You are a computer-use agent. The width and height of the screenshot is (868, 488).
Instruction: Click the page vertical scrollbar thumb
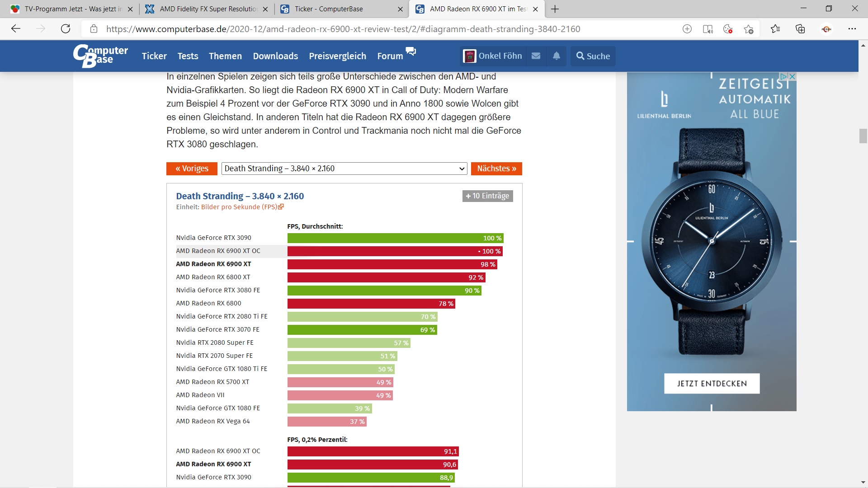tap(863, 136)
